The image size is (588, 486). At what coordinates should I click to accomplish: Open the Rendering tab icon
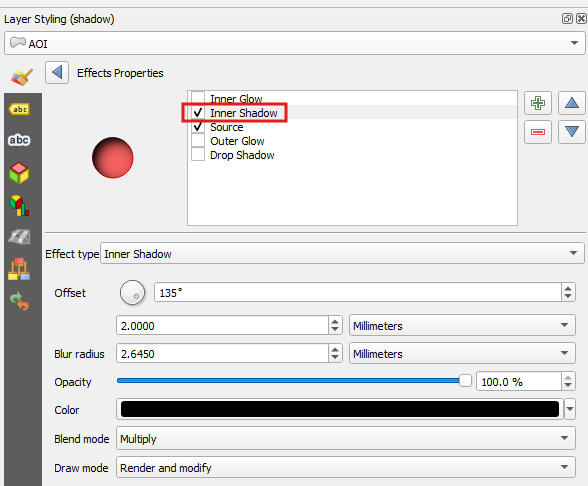click(19, 237)
